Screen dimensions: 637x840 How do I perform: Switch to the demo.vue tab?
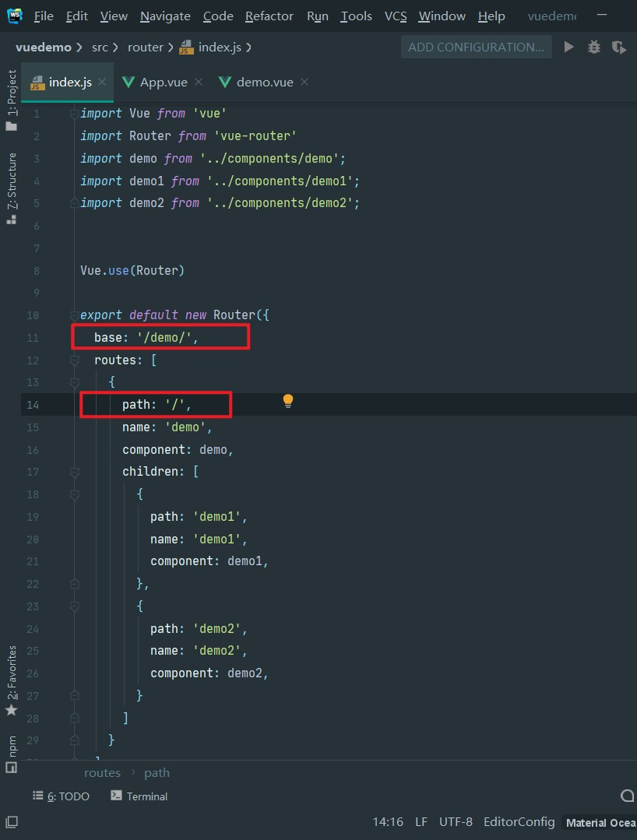(264, 82)
